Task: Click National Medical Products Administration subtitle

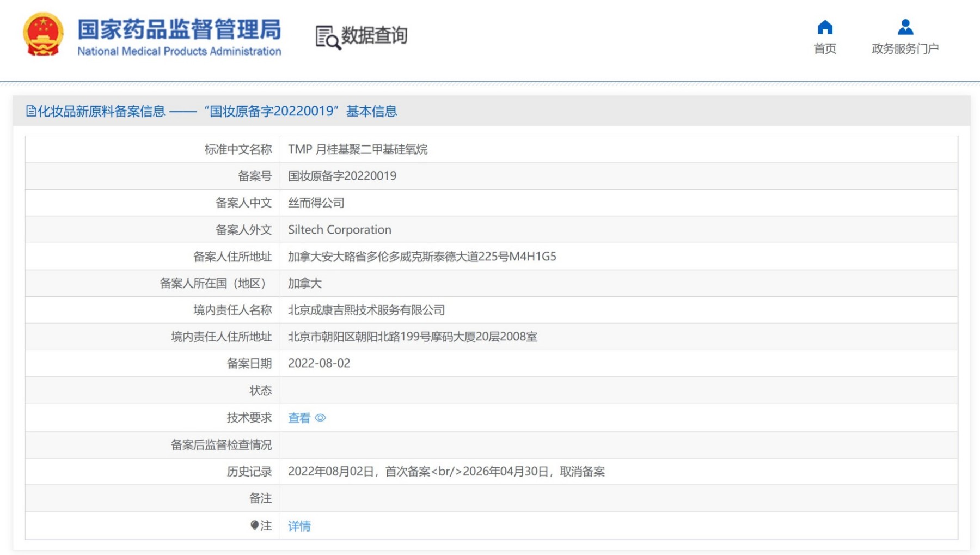Action: (x=179, y=51)
